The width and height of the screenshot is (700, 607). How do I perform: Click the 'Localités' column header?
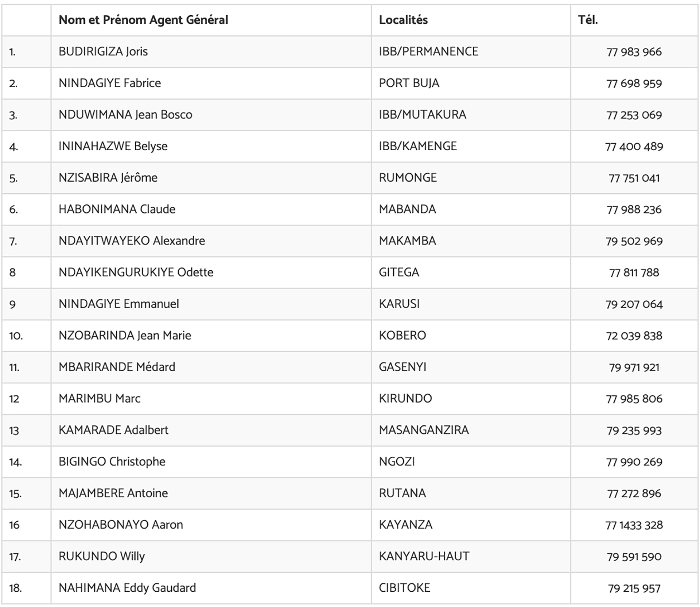[x=403, y=20]
